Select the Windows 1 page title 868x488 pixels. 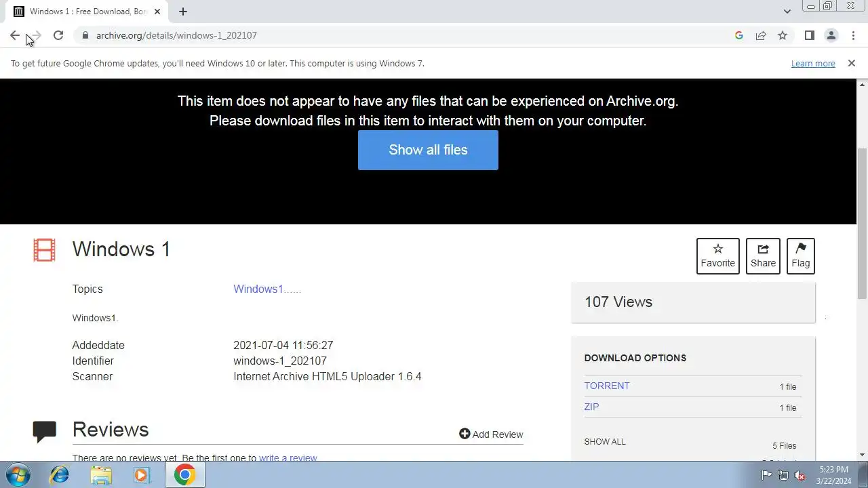pos(121,249)
